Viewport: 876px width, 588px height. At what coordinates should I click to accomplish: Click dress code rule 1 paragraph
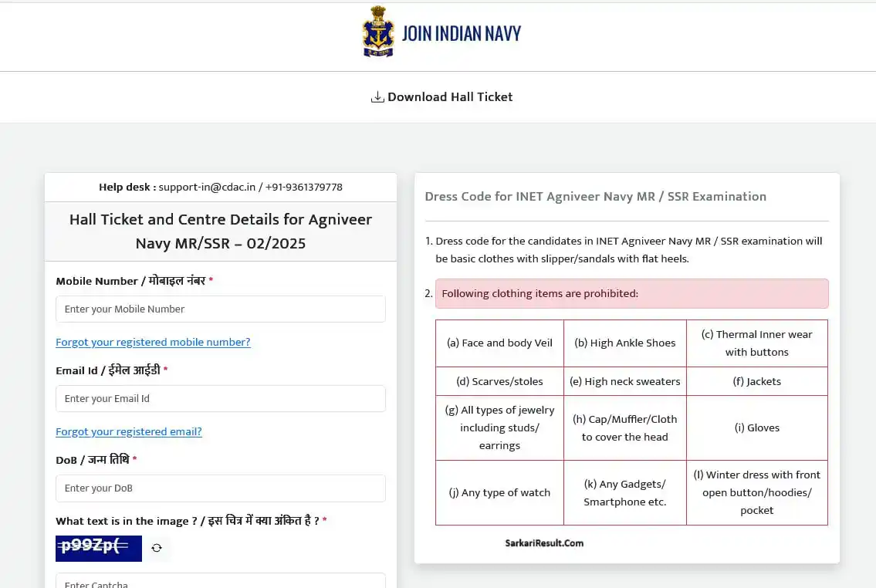tap(628, 249)
